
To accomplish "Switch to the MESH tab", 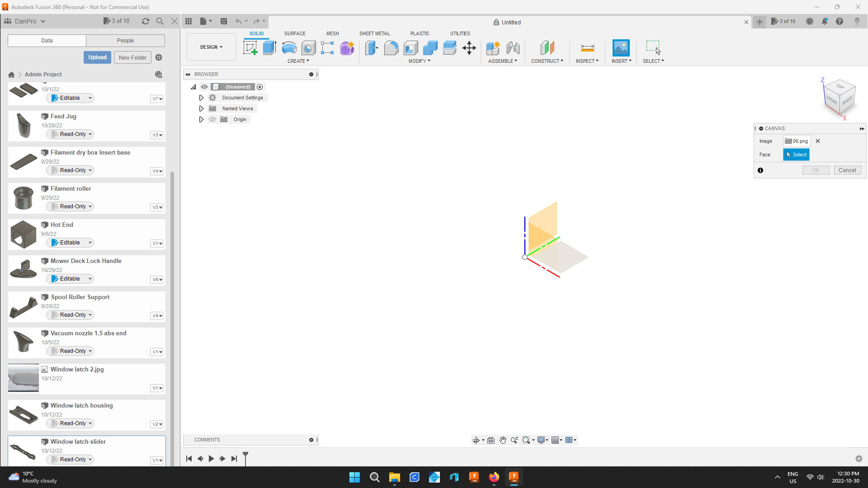I will point(333,33).
